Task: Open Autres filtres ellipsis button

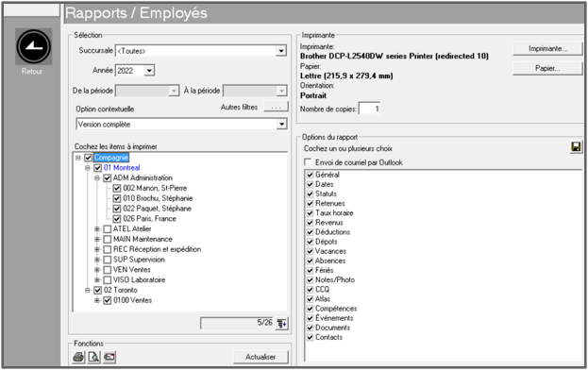Action: (276, 107)
